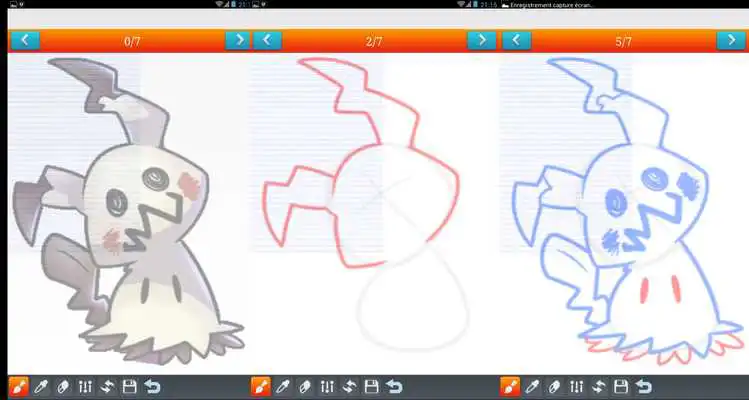Save the drawing in the 5/7 panel
Image resolution: width=749 pixels, height=400 pixels.
(x=621, y=386)
